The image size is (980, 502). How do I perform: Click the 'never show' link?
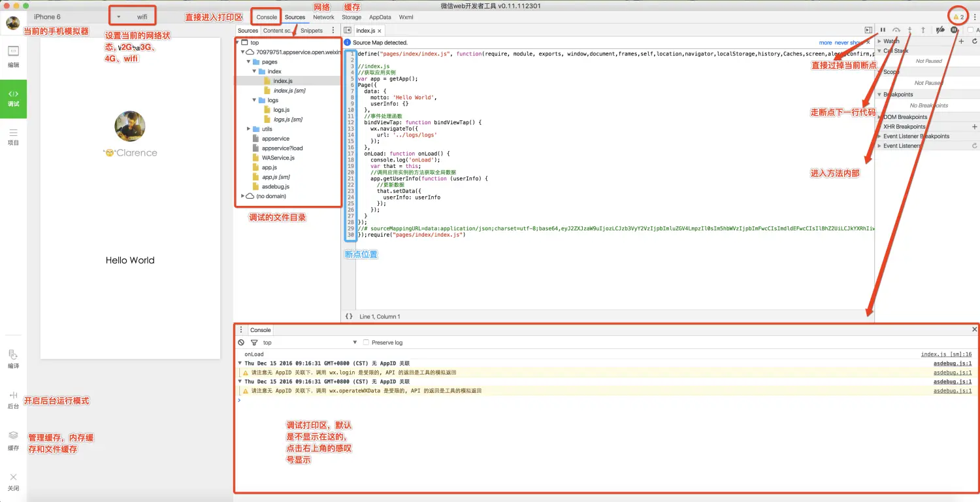point(847,42)
